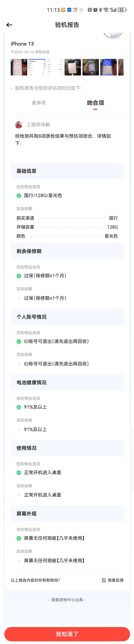Open the first inspection photo thumbnail

click(19, 67)
